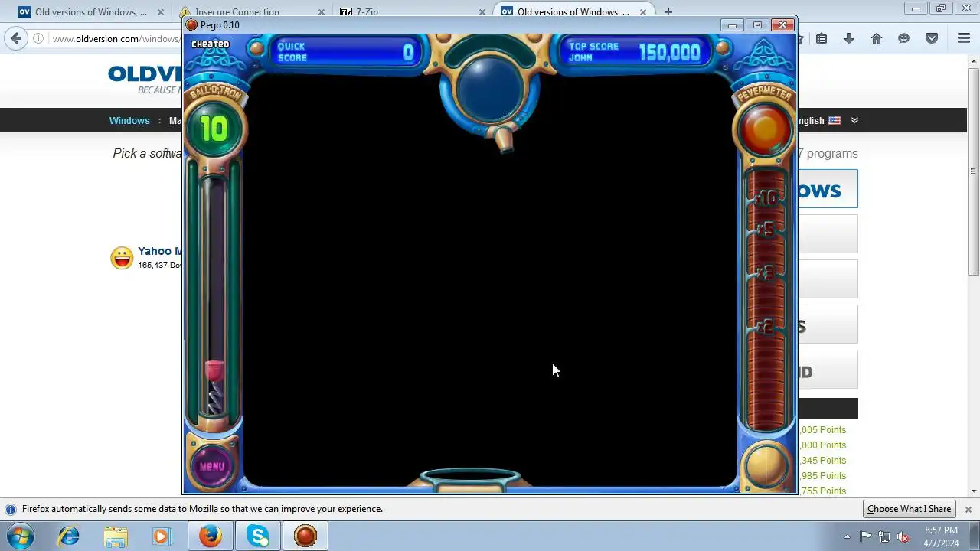Click the Firefox home icon

[877, 38]
